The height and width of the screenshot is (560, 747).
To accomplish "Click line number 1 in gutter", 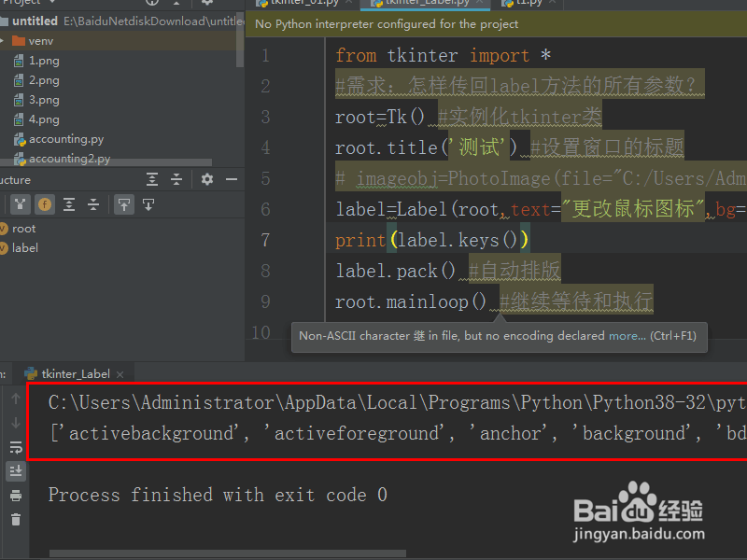I will tap(265, 56).
